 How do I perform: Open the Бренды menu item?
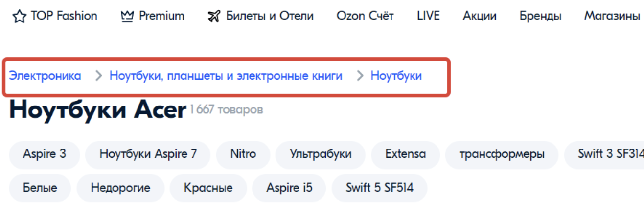click(540, 16)
